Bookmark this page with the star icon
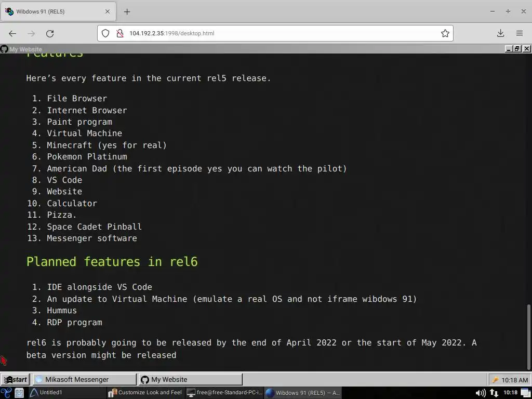Viewport: 532px width, 399px height. click(x=445, y=33)
